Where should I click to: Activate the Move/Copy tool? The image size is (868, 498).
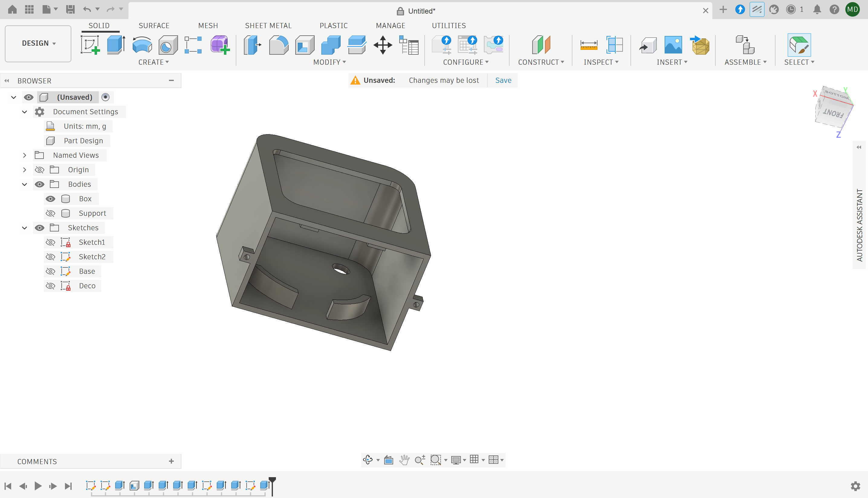click(382, 45)
